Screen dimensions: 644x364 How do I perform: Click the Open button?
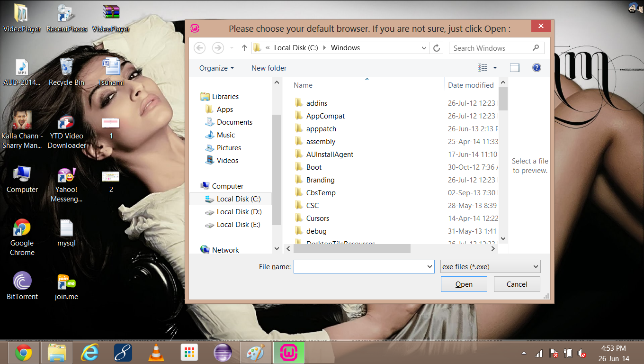[464, 284]
